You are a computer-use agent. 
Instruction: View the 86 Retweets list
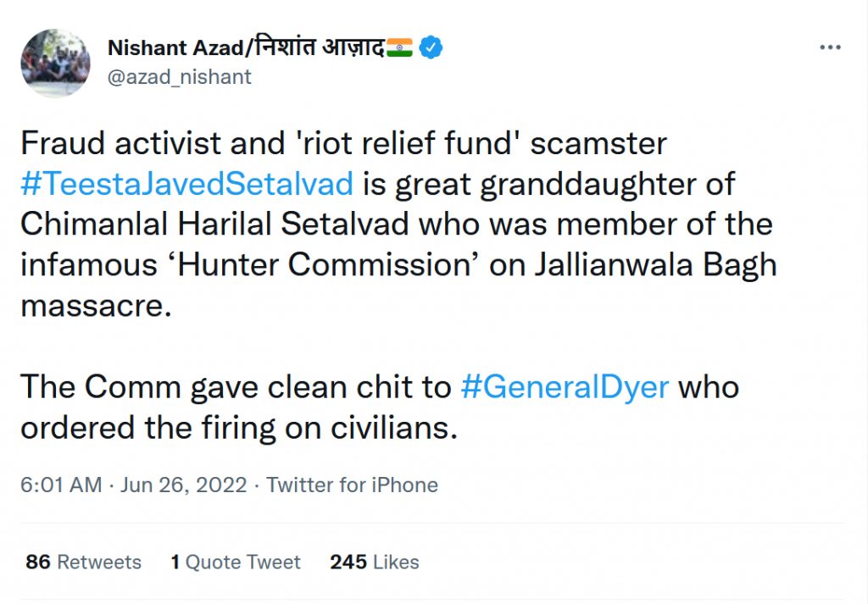[84, 562]
